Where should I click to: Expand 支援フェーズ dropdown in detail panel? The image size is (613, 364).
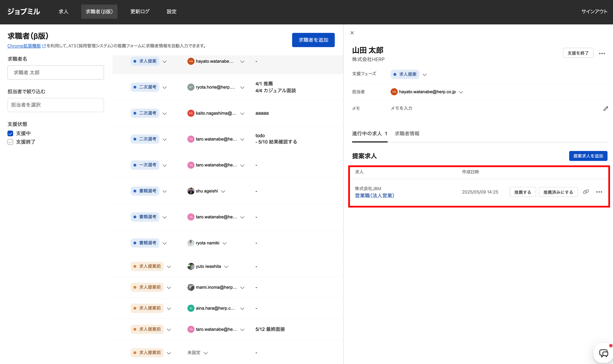pyautogui.click(x=424, y=75)
